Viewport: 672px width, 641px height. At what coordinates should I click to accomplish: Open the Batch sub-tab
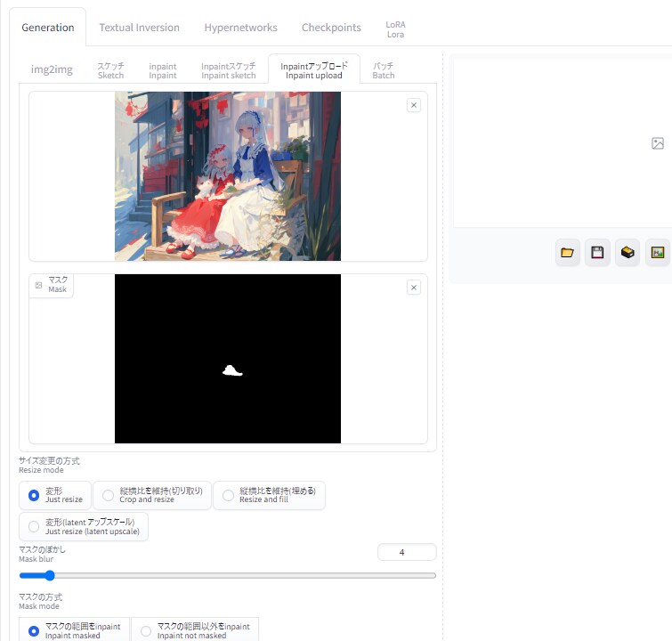384,70
